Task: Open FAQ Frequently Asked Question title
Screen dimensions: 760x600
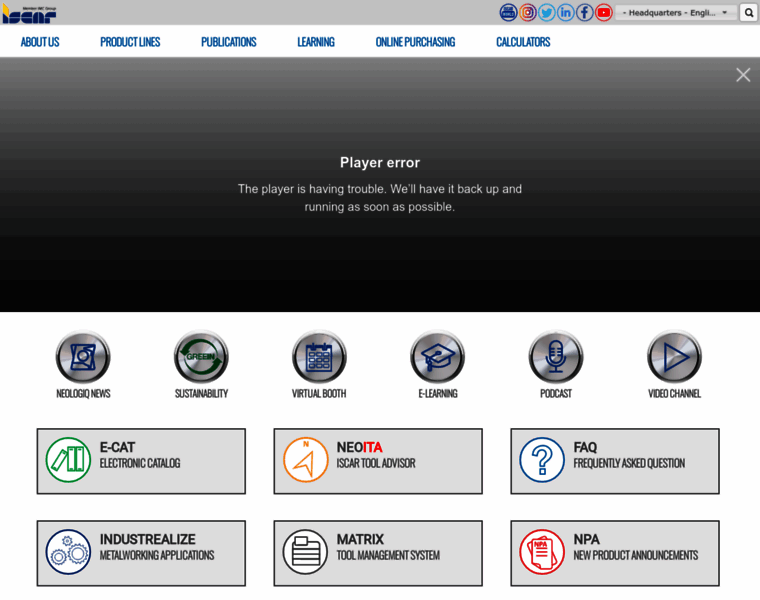Action: [x=629, y=455]
